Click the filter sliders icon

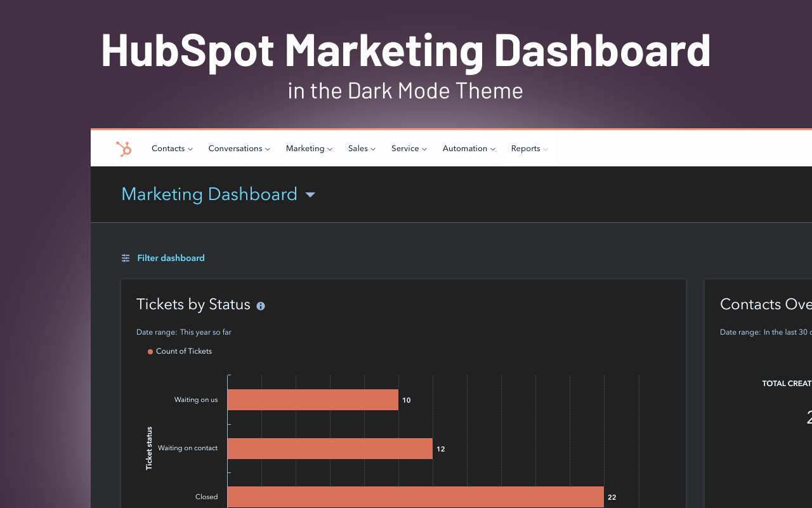pos(126,258)
